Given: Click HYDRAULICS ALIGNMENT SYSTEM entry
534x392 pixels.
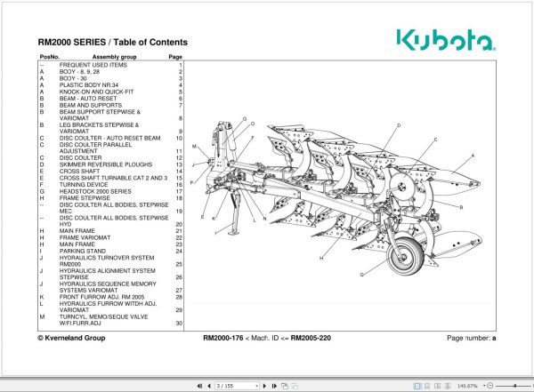Looking at the screenshot, I should tap(108, 274).
